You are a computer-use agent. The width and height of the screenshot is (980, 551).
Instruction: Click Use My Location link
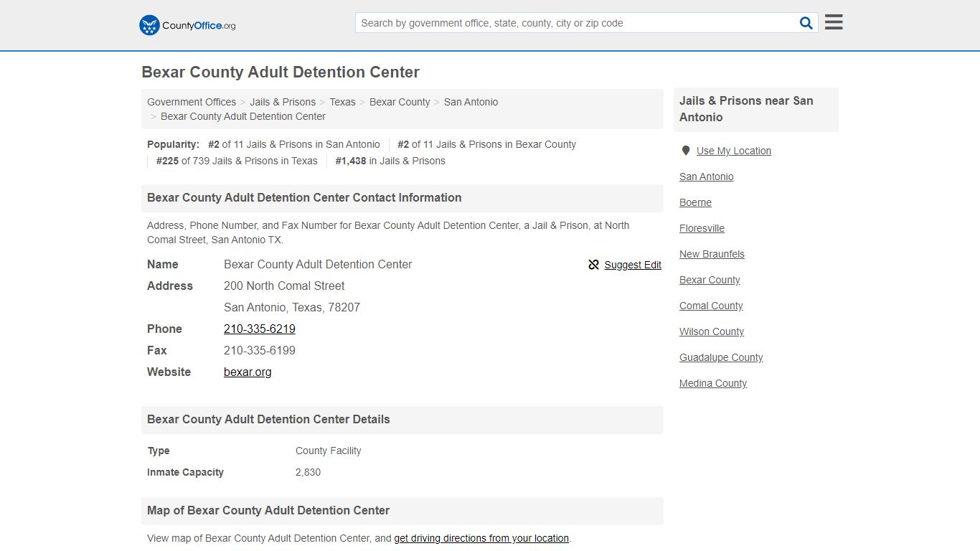click(x=734, y=151)
